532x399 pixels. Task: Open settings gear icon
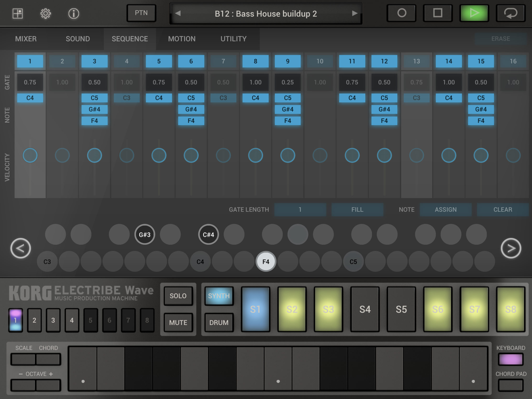(45, 13)
